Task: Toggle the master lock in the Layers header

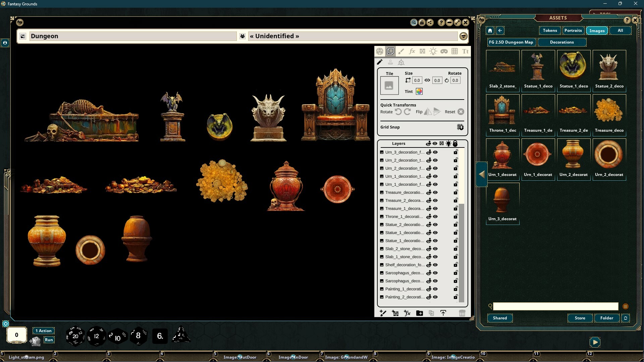Action: (455, 143)
